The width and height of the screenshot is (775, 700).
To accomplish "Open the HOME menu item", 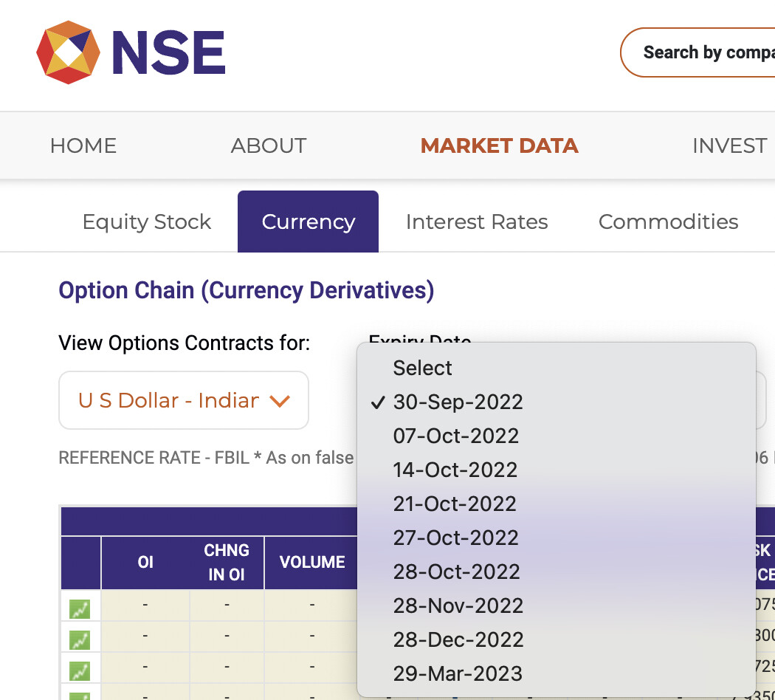I will (83, 146).
